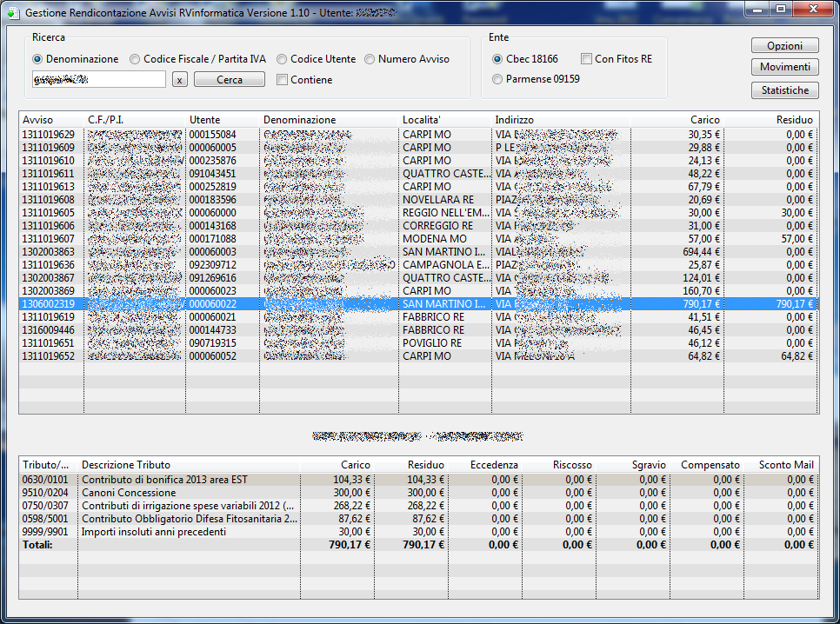Click the search text input field
The image size is (840, 624).
point(99,79)
